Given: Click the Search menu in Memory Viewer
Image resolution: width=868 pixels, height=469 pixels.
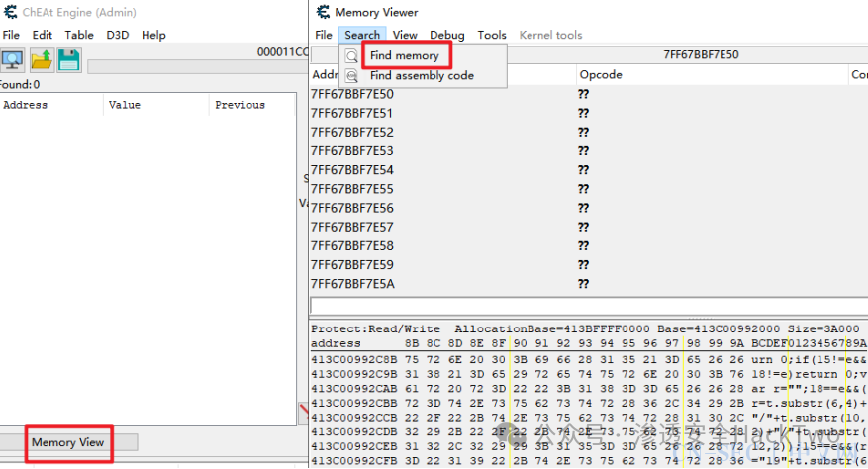Looking at the screenshot, I should point(362,35).
